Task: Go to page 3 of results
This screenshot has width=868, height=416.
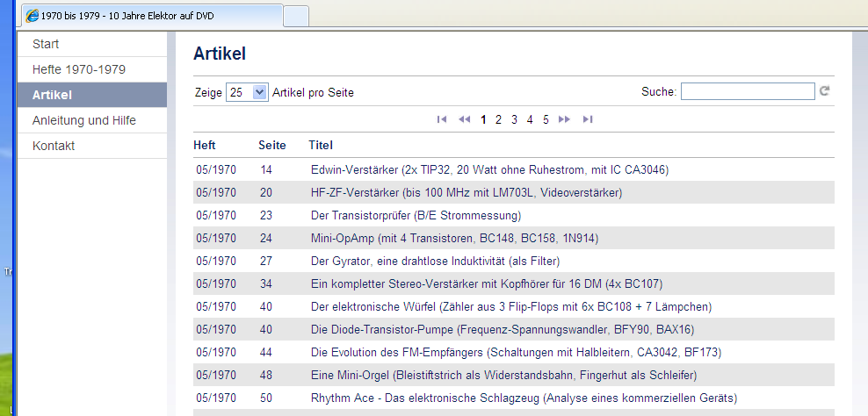Action: (514, 119)
